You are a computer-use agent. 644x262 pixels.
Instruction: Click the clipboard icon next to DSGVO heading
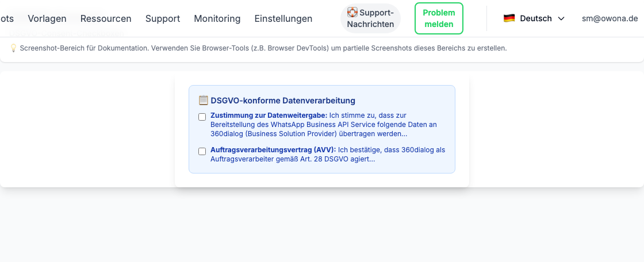pyautogui.click(x=203, y=101)
